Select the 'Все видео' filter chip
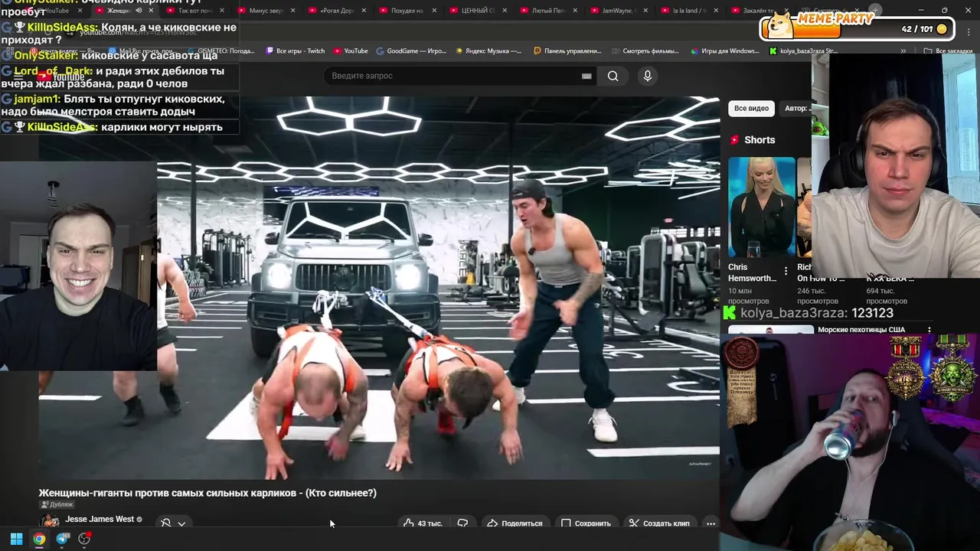980x551 pixels. [751, 108]
